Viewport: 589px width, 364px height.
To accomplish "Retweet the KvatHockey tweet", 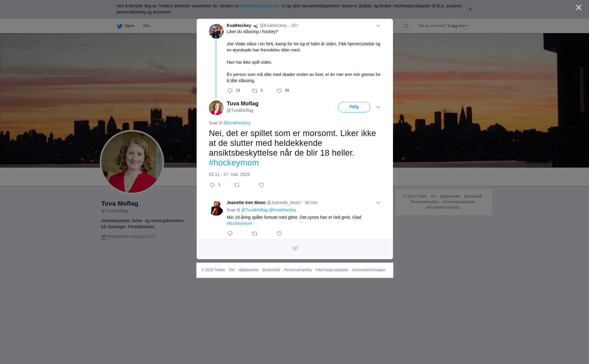I will tap(255, 91).
